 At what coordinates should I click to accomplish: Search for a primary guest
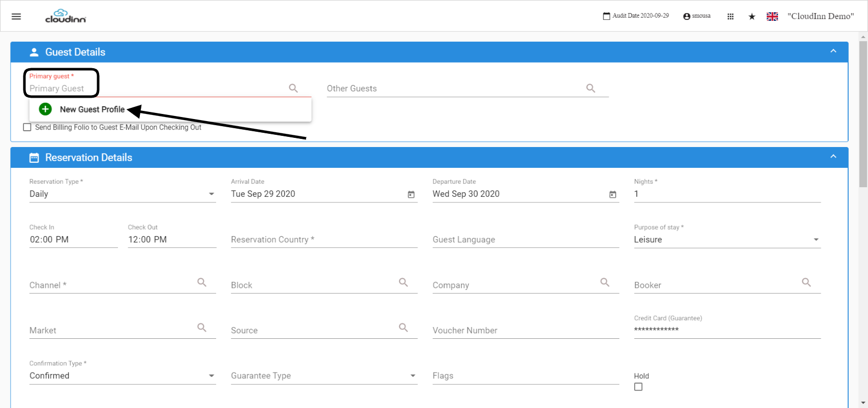[293, 88]
